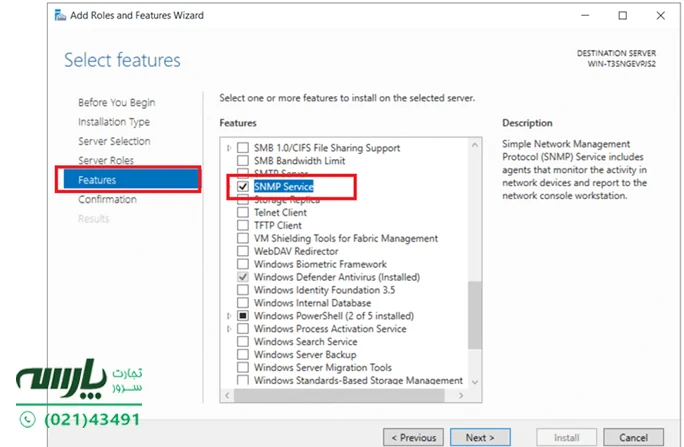Enable VM Shielding Tools for Fabric Management
684x447 pixels.
pyautogui.click(x=243, y=238)
